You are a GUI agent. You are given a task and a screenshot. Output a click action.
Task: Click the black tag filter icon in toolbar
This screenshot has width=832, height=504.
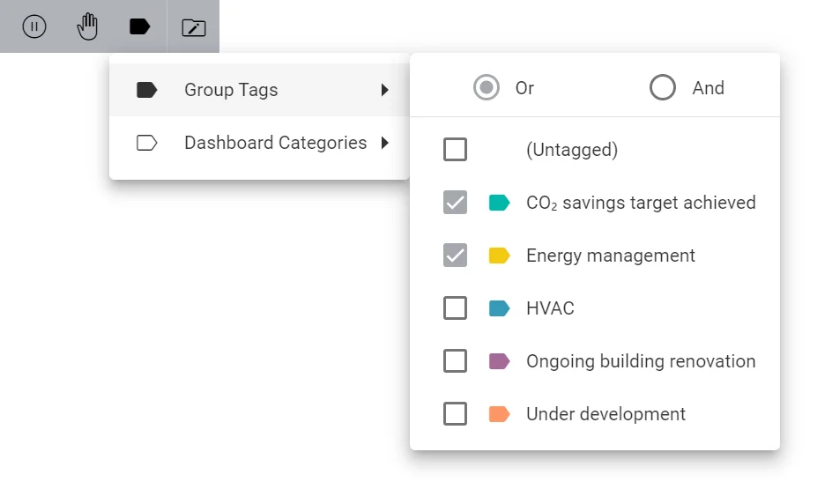point(140,26)
